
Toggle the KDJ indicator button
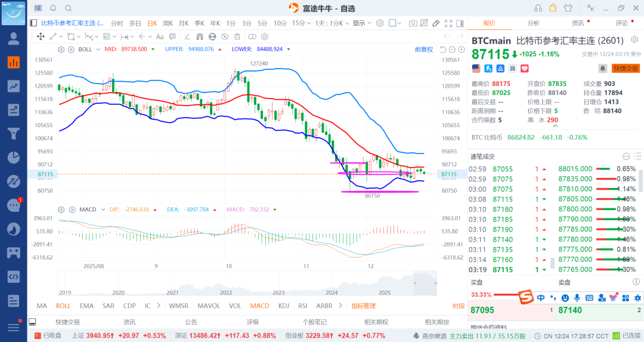click(284, 306)
